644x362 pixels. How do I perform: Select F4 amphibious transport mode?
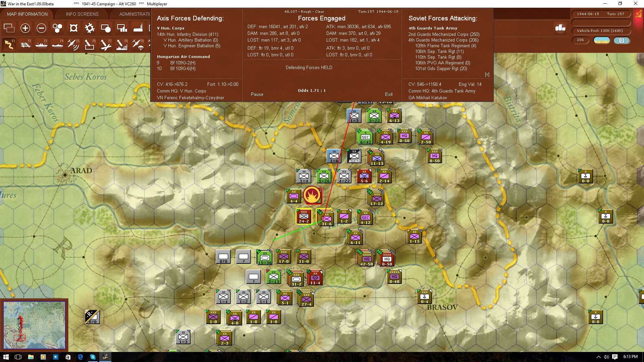click(x=57, y=44)
